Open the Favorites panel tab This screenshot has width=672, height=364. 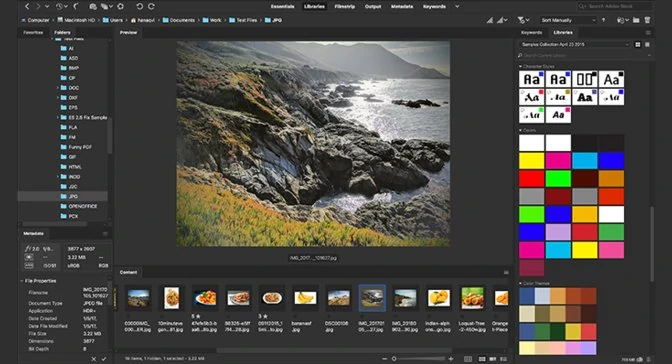33,33
